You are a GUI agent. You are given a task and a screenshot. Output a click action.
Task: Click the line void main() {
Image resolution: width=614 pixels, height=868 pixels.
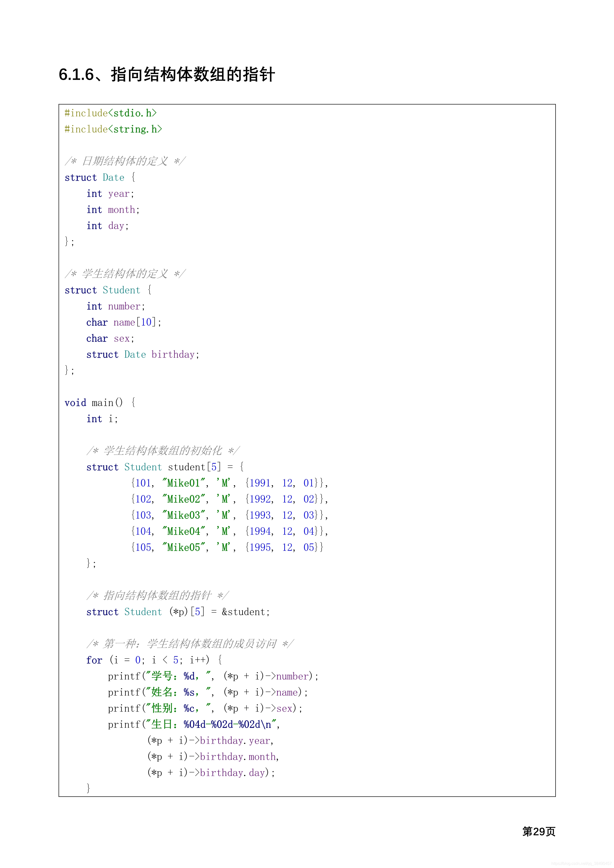100,403
